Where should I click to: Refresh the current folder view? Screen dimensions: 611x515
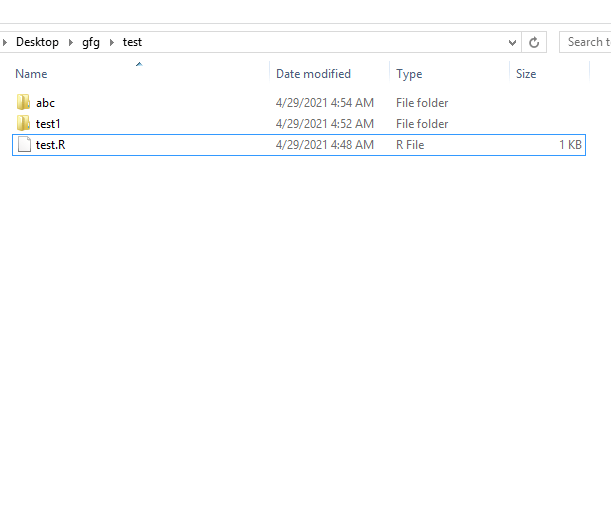click(534, 42)
